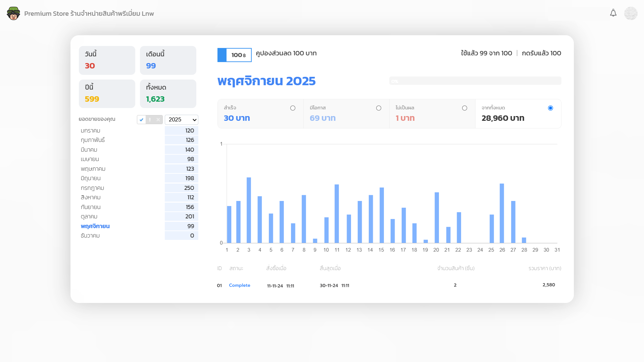Open the 2025 year dropdown

pyautogui.click(x=182, y=120)
